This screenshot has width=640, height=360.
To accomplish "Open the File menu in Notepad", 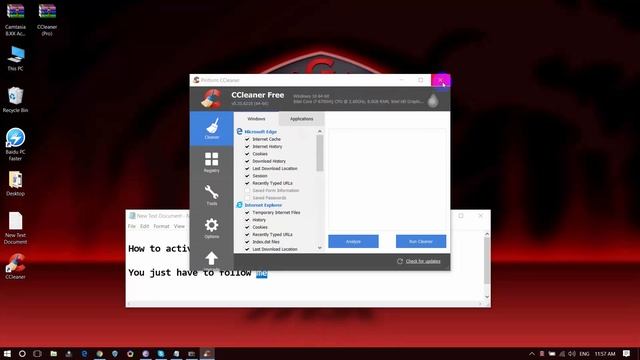I will point(132,226).
